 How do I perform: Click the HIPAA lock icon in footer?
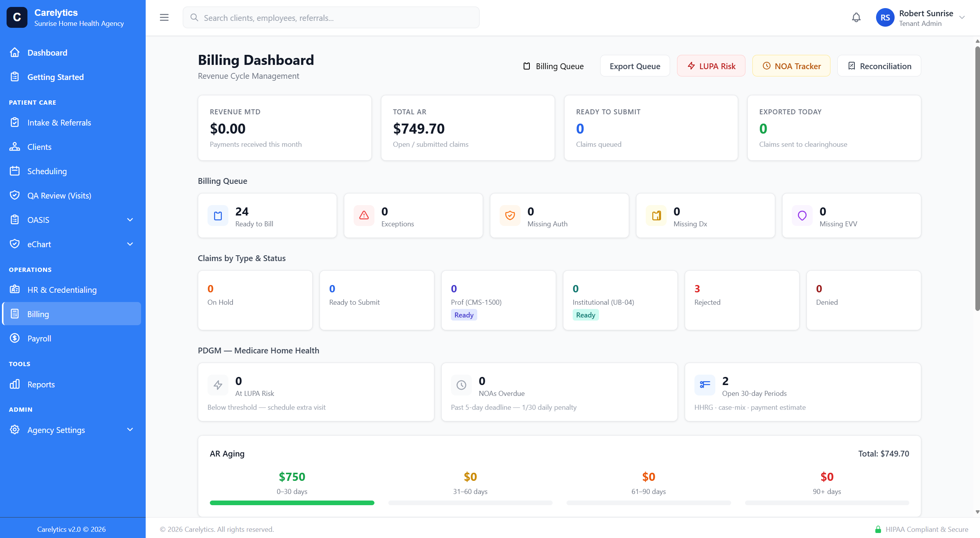click(878, 529)
